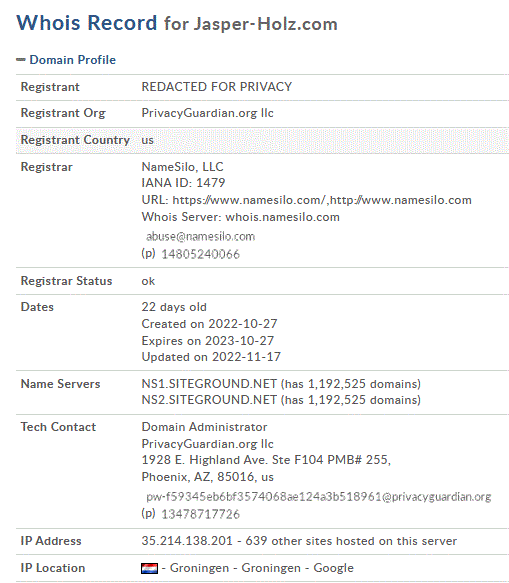Click the NameSilo, LLC registrar name
Image resolution: width=509 pixels, height=583 pixels.
click(x=182, y=167)
